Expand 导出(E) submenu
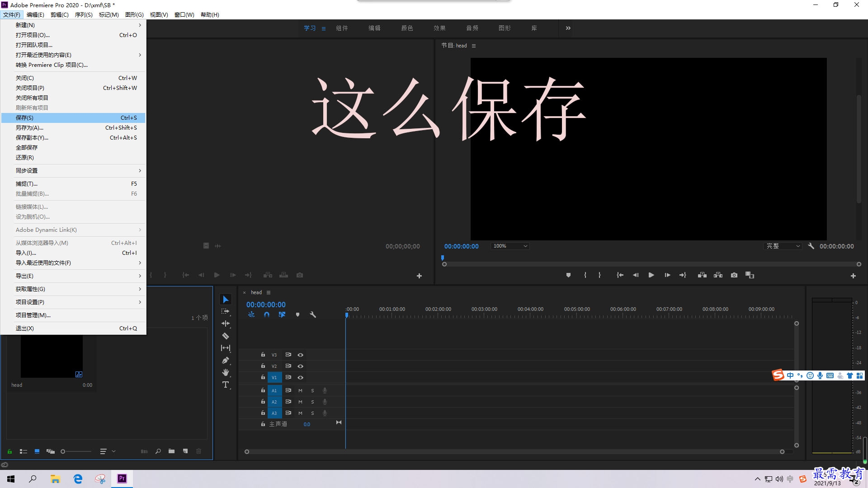The image size is (868, 488). coord(73,276)
